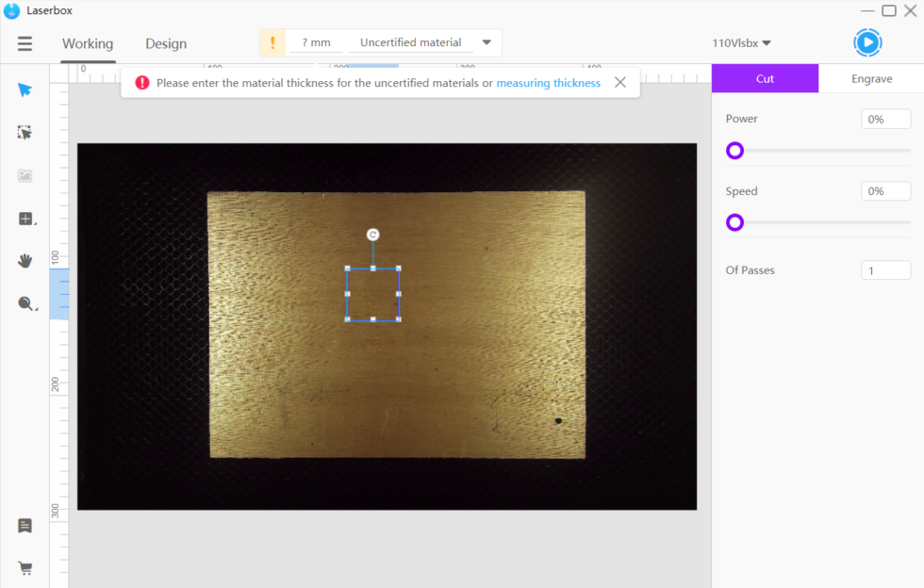Focus the Speed percentage field
This screenshot has width=924, height=588.
[x=885, y=191]
